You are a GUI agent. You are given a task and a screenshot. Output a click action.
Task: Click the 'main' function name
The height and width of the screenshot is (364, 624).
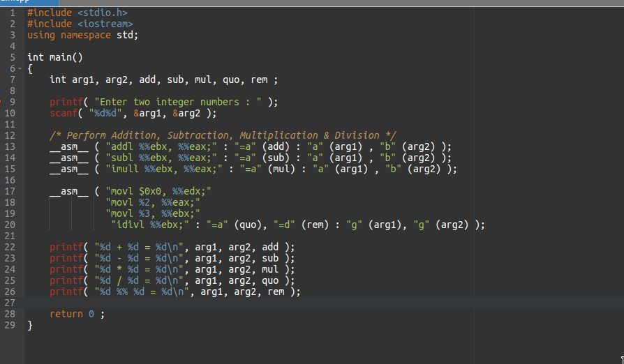(x=61, y=57)
